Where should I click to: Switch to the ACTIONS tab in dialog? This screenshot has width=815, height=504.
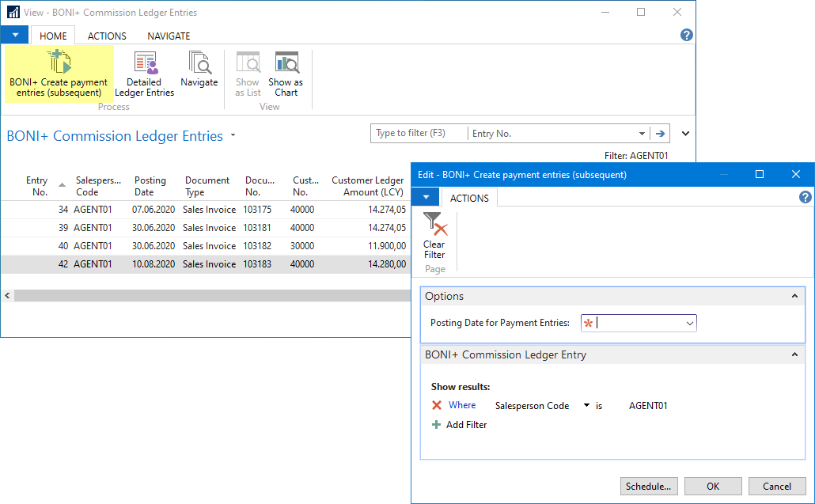[468, 198]
